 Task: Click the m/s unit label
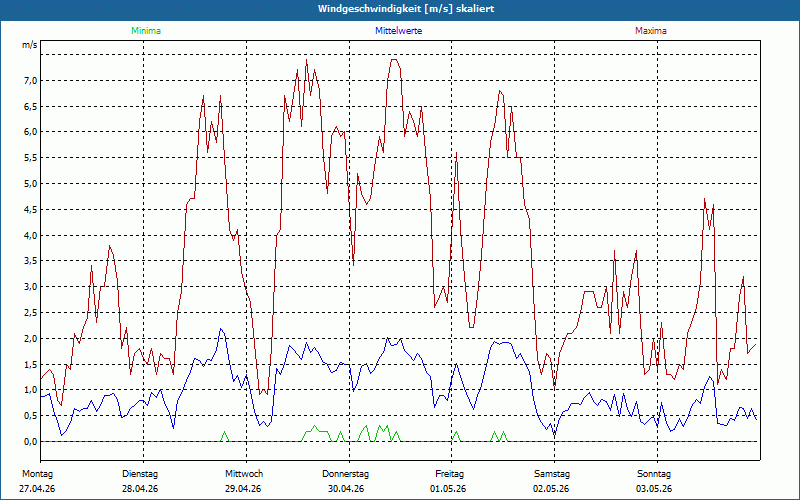tap(30, 45)
